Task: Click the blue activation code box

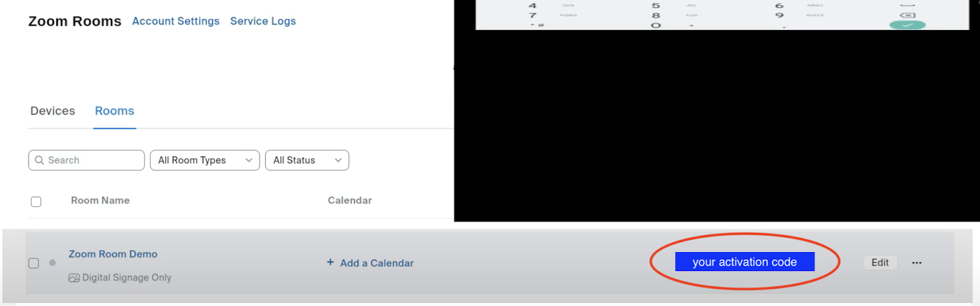Action: (745, 262)
